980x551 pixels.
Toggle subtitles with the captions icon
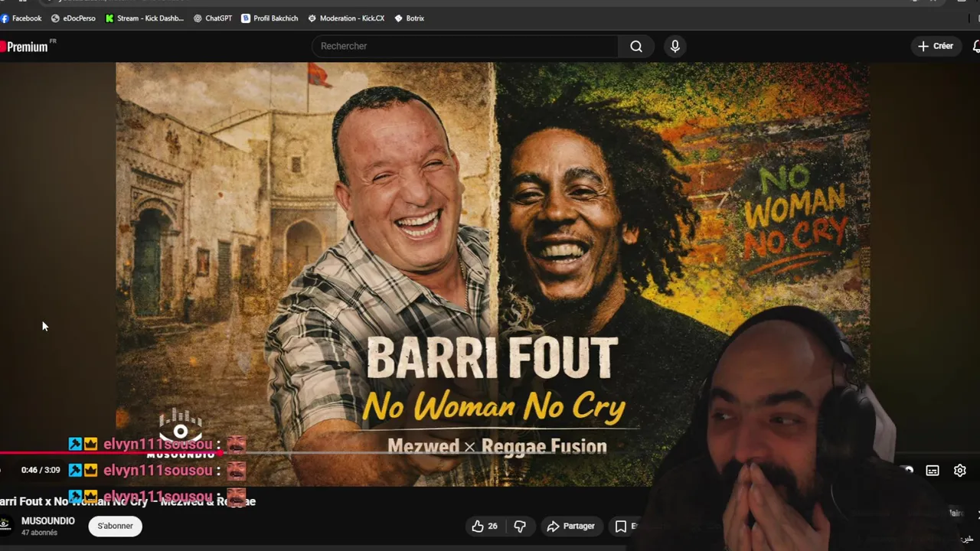[x=933, y=471]
